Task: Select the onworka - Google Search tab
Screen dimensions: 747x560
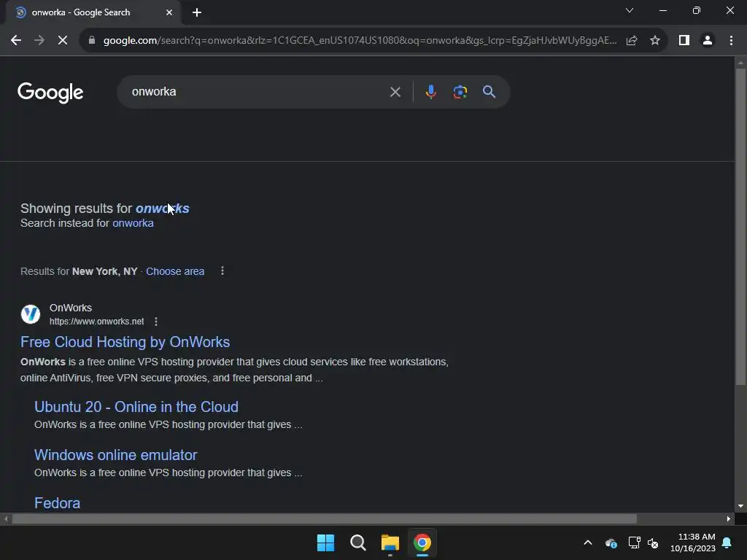Action: (93, 12)
